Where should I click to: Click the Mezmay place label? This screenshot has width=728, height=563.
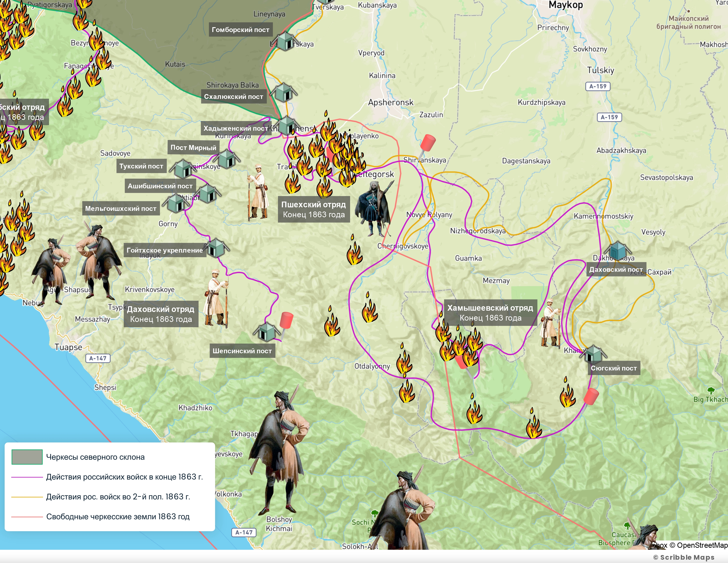pos(496,281)
